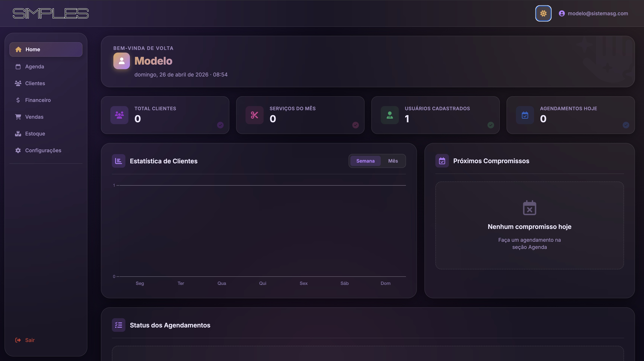Click the 'Status dos Agendamentos' heading
This screenshot has height=361, width=644.
click(170, 325)
